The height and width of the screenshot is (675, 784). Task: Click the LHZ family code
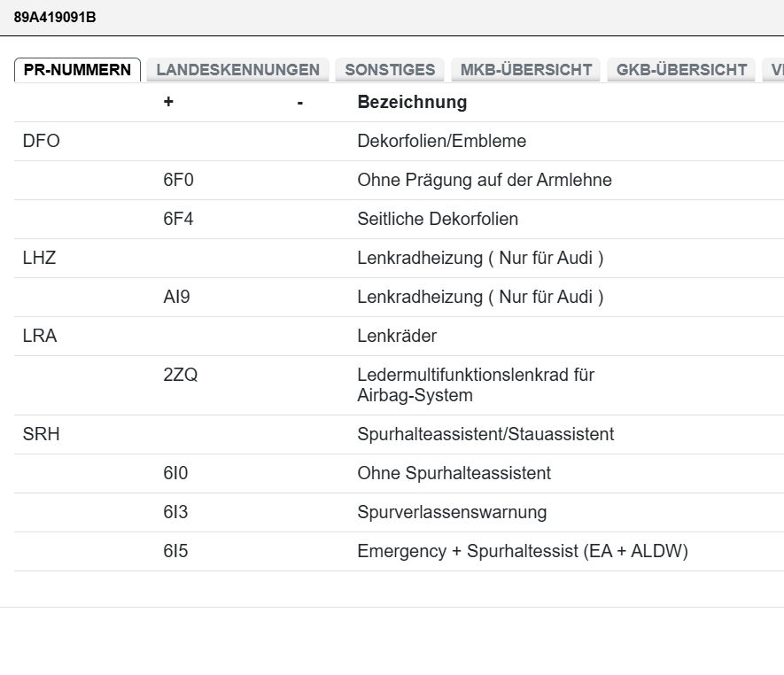pyautogui.click(x=40, y=258)
